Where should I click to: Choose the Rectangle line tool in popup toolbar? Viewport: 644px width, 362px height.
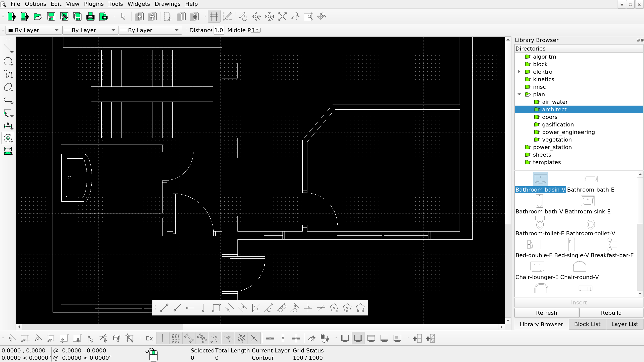coord(216,308)
